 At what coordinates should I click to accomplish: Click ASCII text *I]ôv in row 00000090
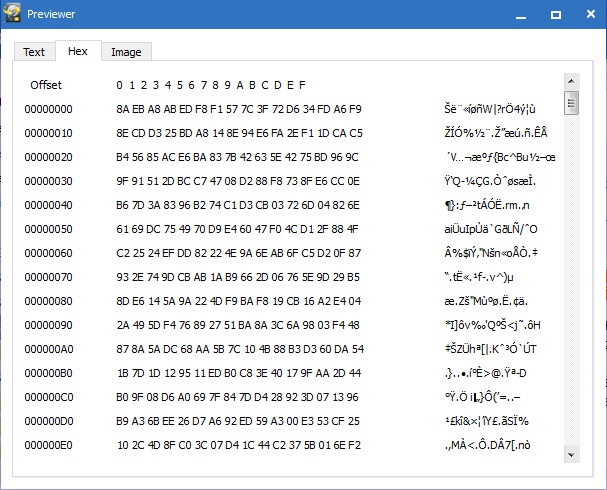tap(492, 325)
